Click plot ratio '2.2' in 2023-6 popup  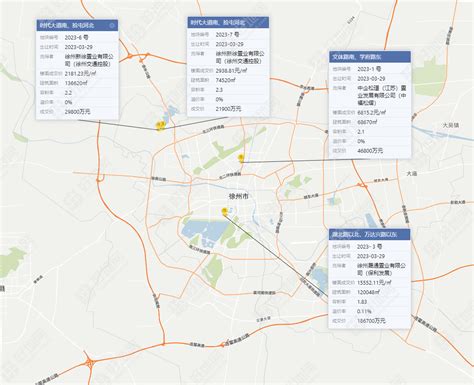pos(68,93)
